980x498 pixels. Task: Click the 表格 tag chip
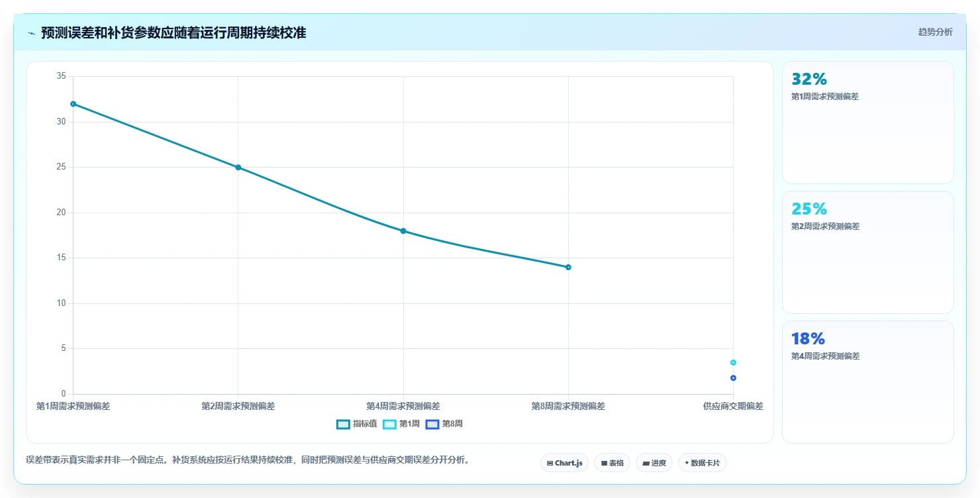pos(612,463)
